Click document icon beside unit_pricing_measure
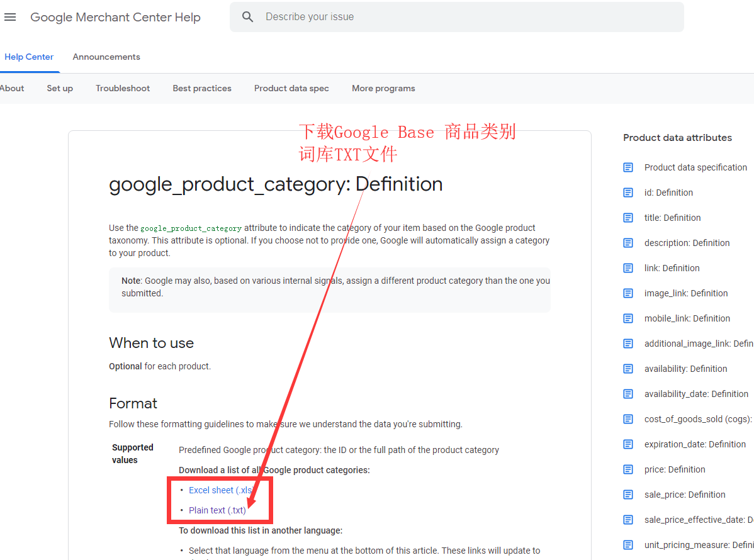The image size is (754, 560). click(628, 545)
